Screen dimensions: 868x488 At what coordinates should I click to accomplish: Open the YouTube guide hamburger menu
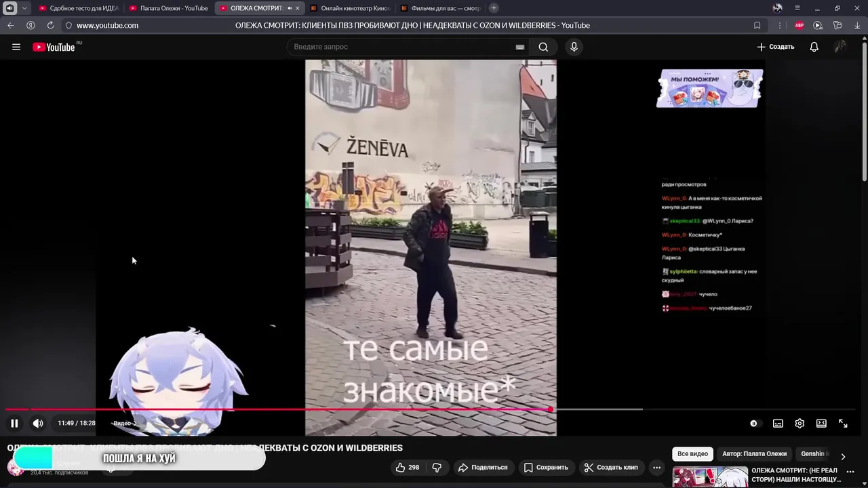click(x=16, y=47)
